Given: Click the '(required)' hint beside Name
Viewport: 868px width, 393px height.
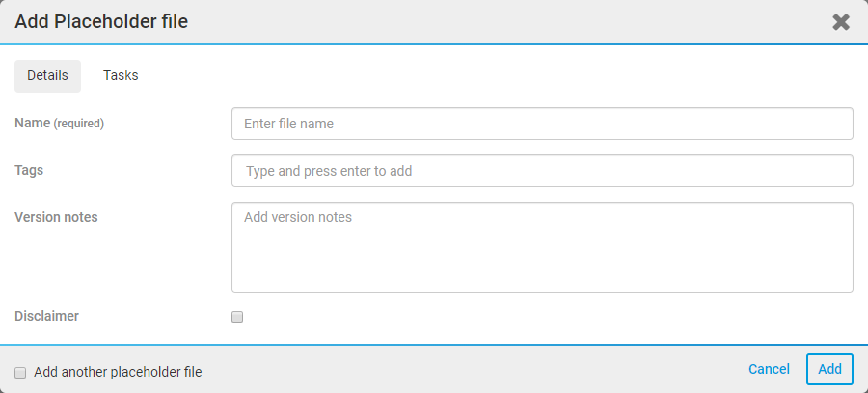Looking at the screenshot, I should 78,124.
